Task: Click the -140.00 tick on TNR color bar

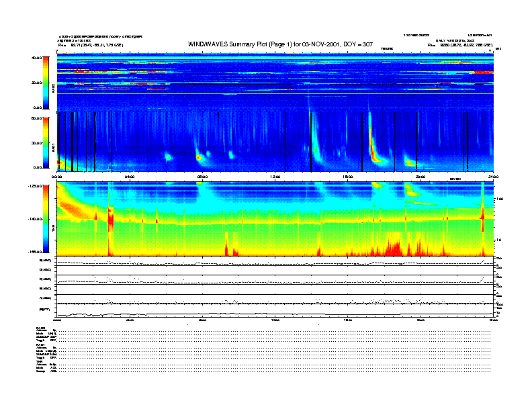Action: 35,219
